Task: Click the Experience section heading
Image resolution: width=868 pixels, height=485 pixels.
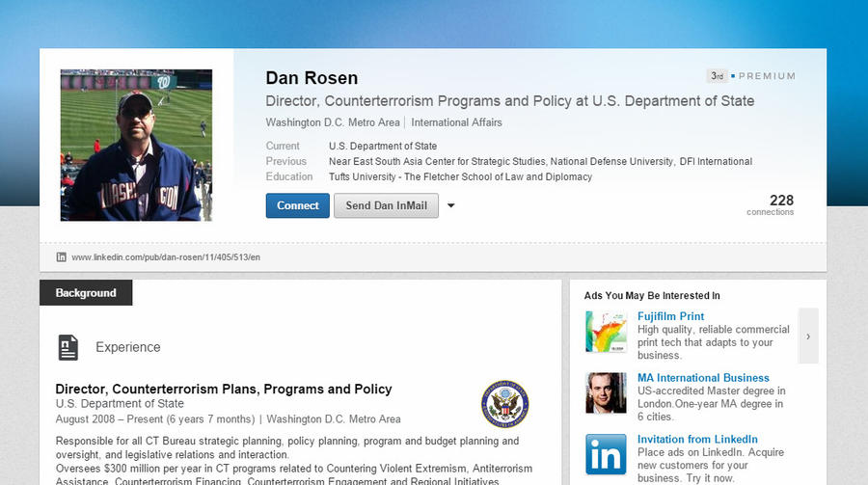Action: click(128, 347)
